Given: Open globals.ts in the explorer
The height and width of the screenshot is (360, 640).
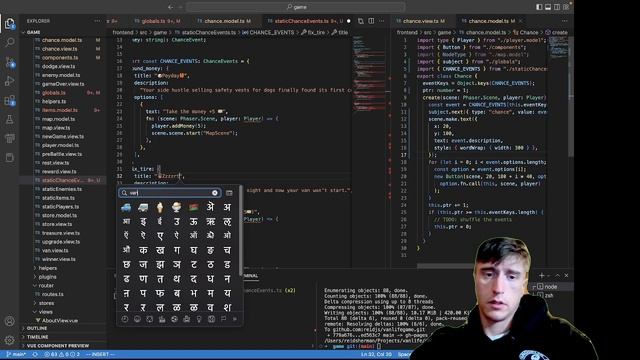Looking at the screenshot, I should [x=53, y=93].
